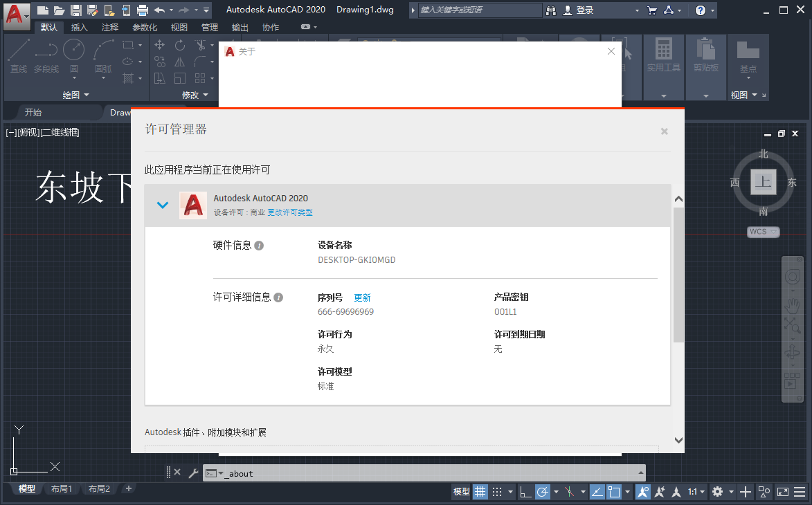
Task: Switch to the 布局1 layout tab
Action: 62,488
